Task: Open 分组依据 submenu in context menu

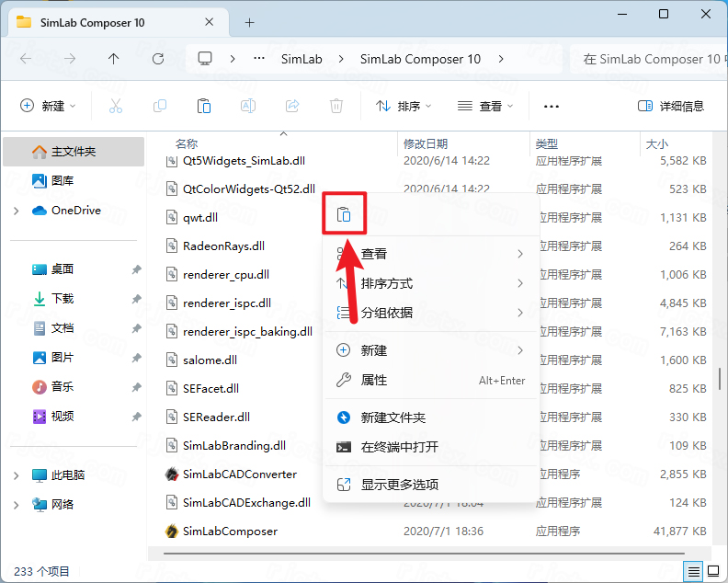Action: pos(430,313)
